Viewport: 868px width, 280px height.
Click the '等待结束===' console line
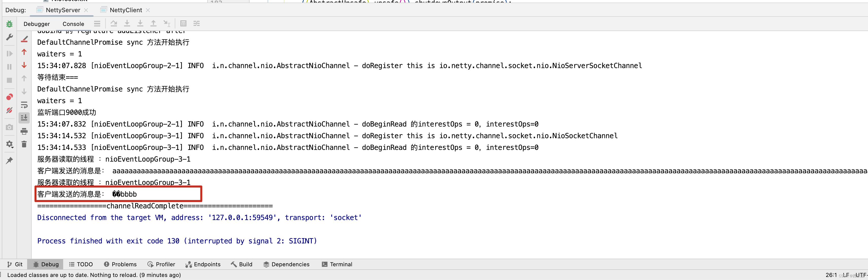58,77
